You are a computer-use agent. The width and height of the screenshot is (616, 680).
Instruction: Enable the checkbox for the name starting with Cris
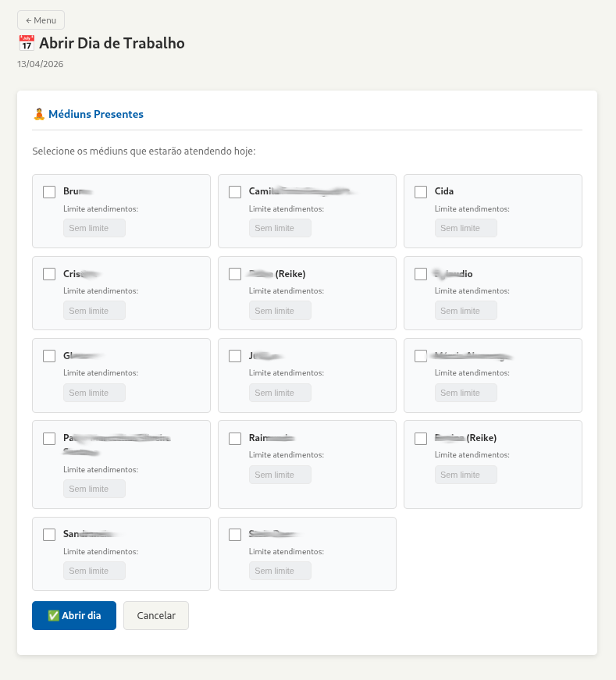[49, 274]
